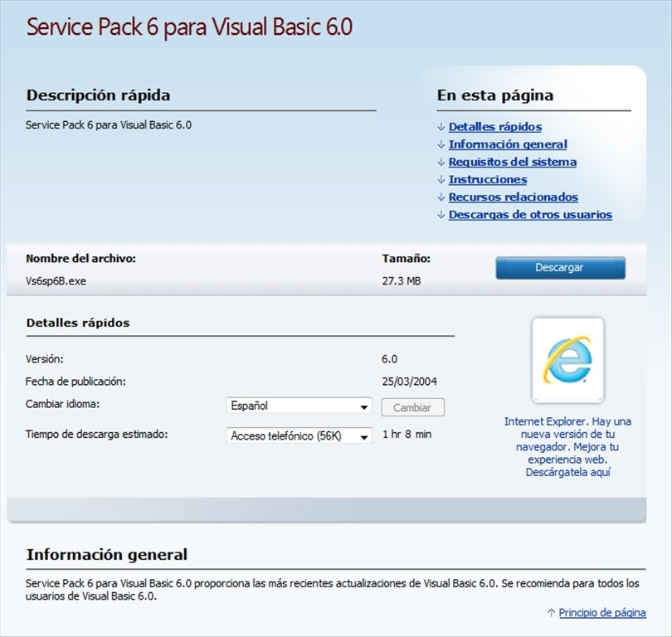Click the down-arrow icon beside Información general
Screen dimensions: 672x637
tap(440, 144)
